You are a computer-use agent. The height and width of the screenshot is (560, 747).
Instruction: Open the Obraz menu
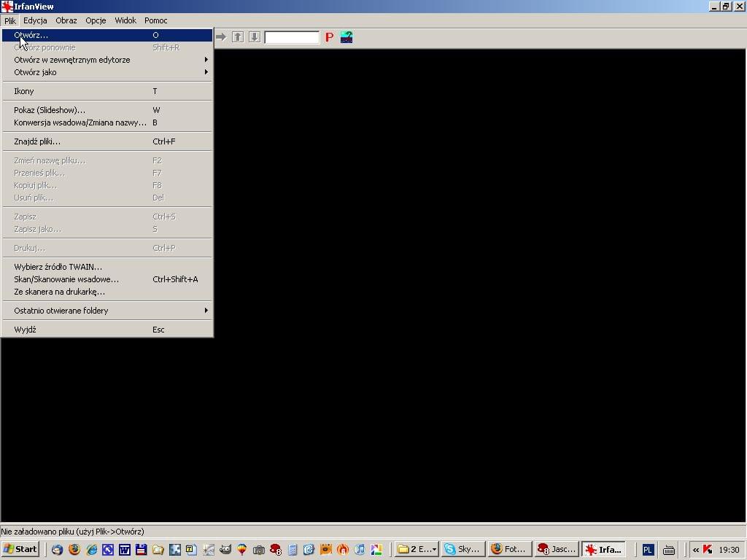click(x=66, y=20)
